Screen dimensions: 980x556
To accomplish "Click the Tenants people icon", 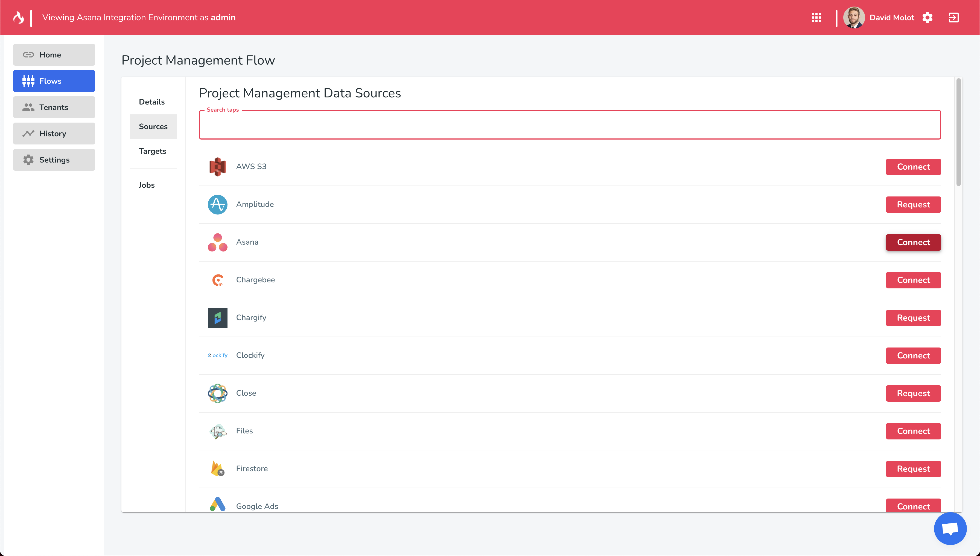I will coord(28,107).
